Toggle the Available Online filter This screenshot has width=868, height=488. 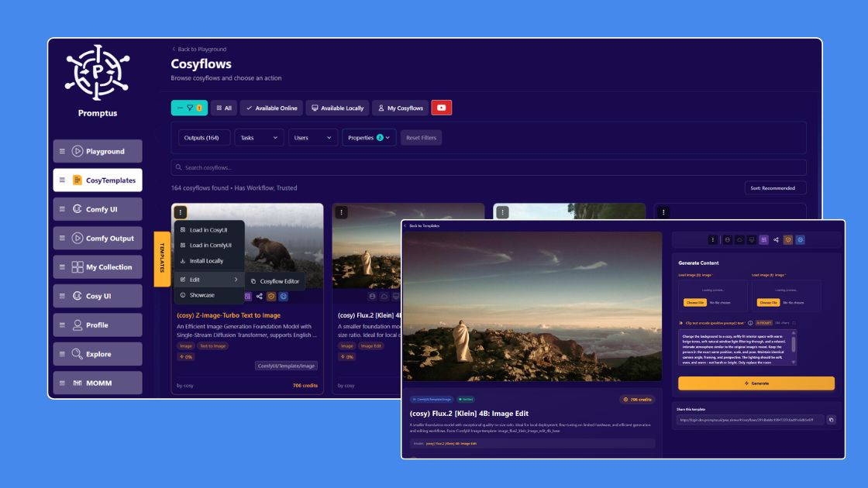[270, 108]
